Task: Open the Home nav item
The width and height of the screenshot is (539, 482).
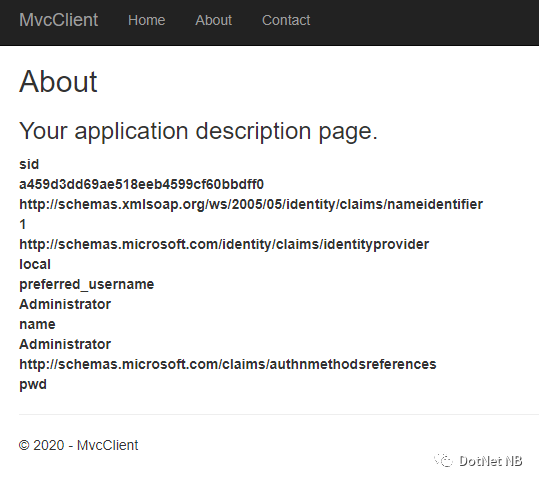Action: 146,20
